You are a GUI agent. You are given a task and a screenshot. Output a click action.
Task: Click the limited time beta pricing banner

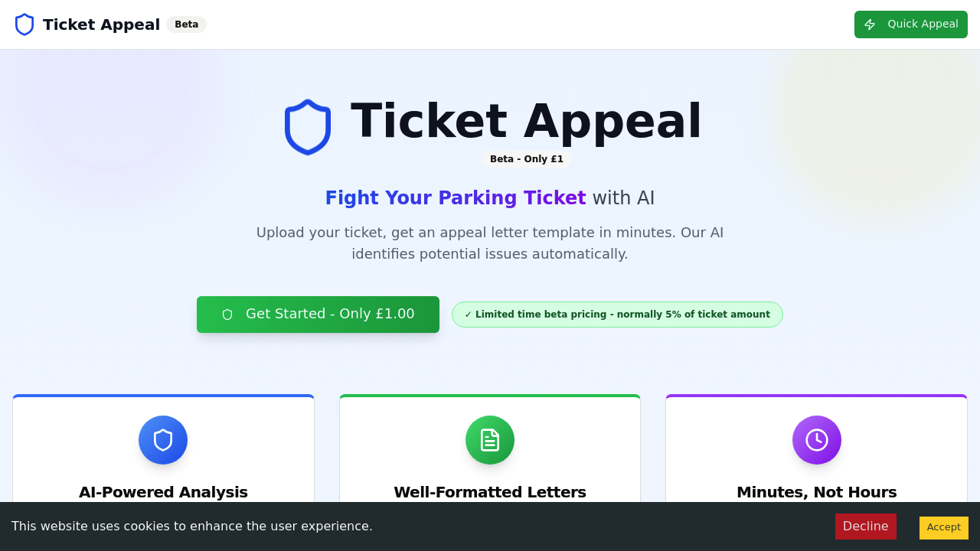(617, 314)
